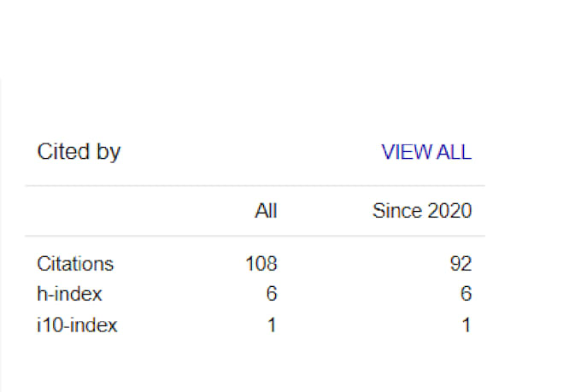Click the divider line below Cited by

(255, 185)
